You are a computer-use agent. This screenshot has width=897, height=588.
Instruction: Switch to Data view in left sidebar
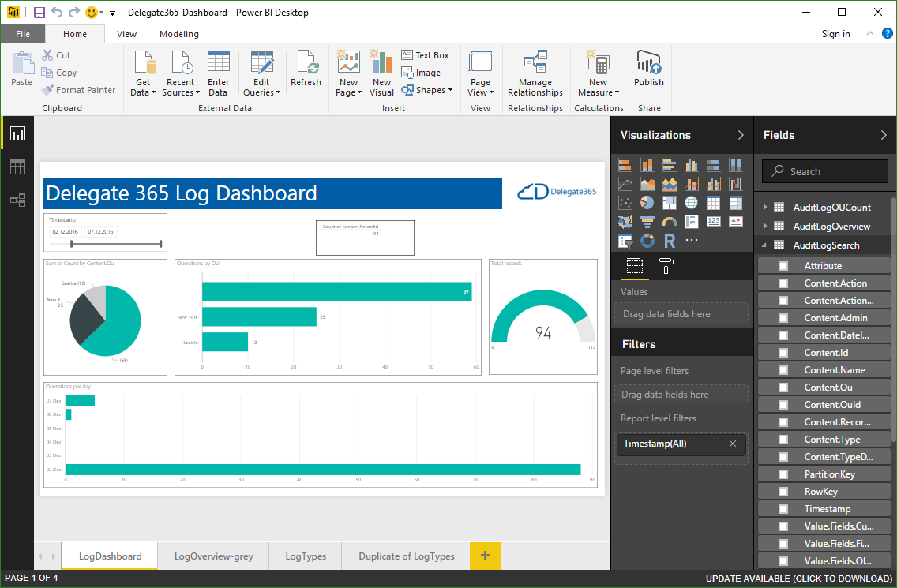point(17,167)
